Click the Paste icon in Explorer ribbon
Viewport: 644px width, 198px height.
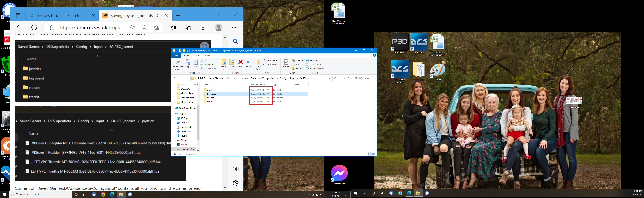click(x=196, y=64)
